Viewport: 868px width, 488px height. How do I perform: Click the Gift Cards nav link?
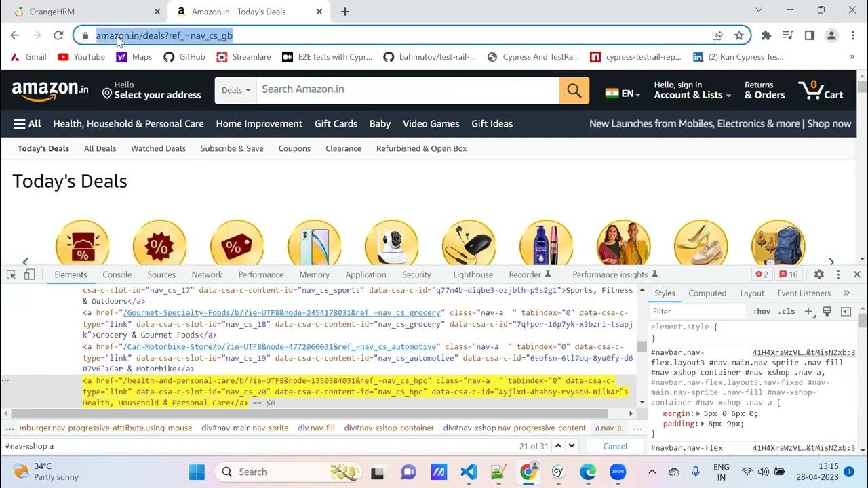[x=336, y=123]
